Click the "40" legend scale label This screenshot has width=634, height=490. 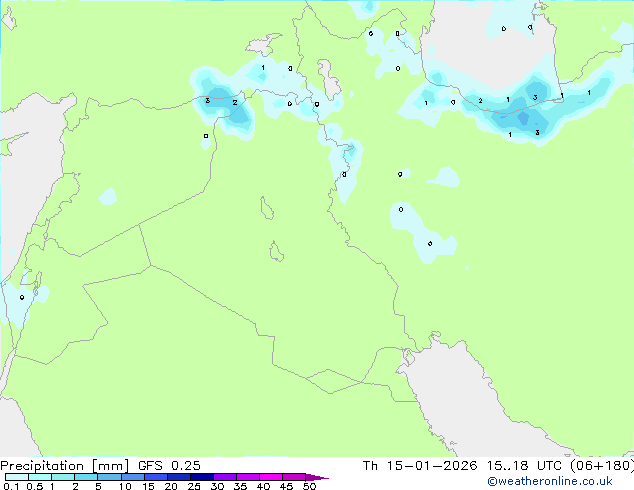pyautogui.click(x=263, y=486)
